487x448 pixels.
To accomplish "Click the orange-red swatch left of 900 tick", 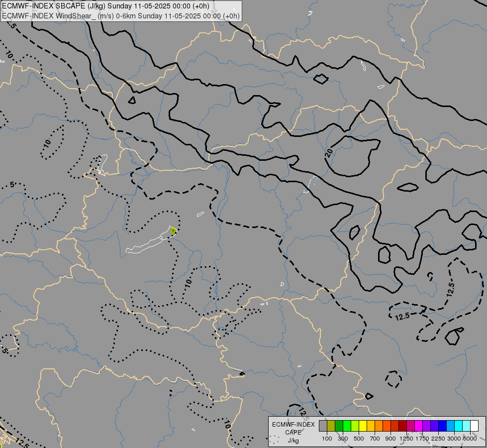I will click(387, 426).
